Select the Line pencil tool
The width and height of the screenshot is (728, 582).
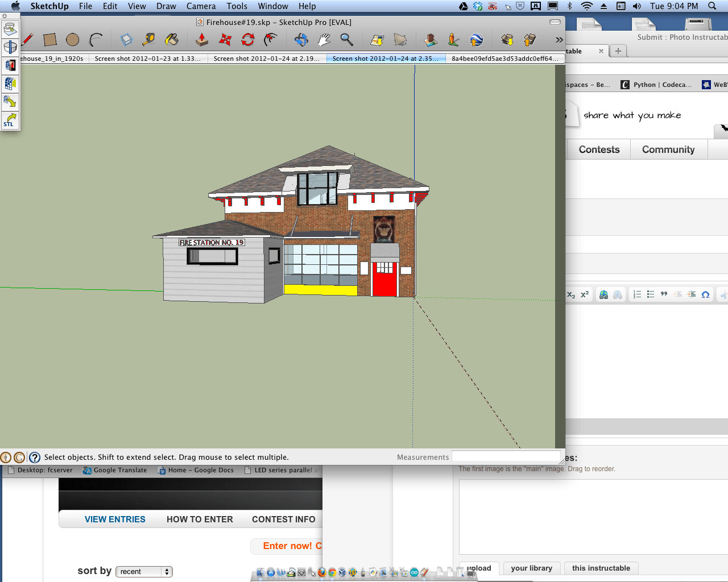27,40
